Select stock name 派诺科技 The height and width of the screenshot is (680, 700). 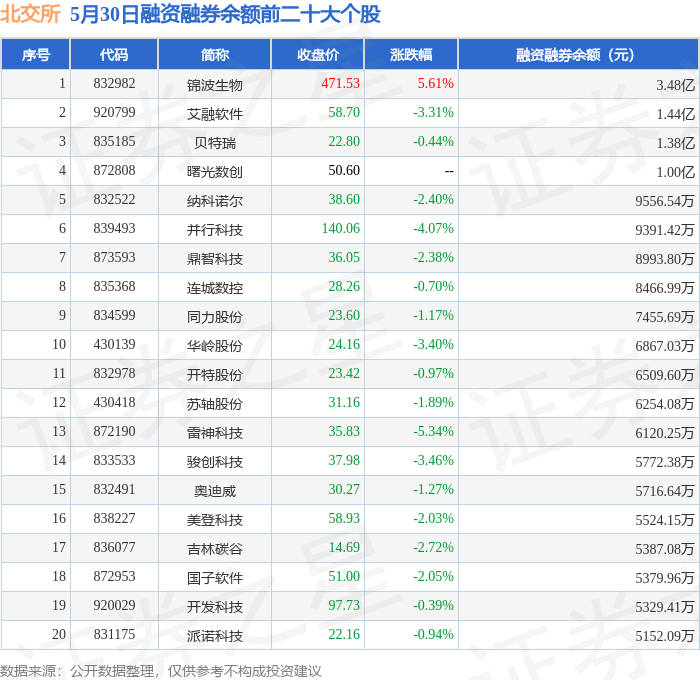coord(215,636)
